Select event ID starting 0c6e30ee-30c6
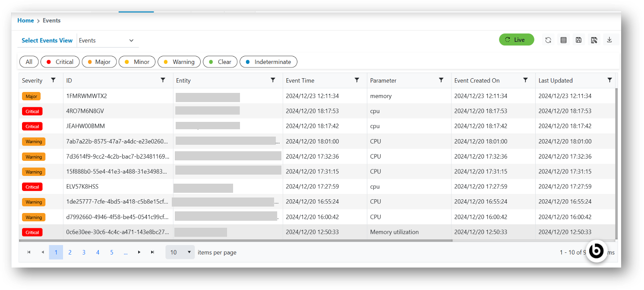 [x=117, y=232]
